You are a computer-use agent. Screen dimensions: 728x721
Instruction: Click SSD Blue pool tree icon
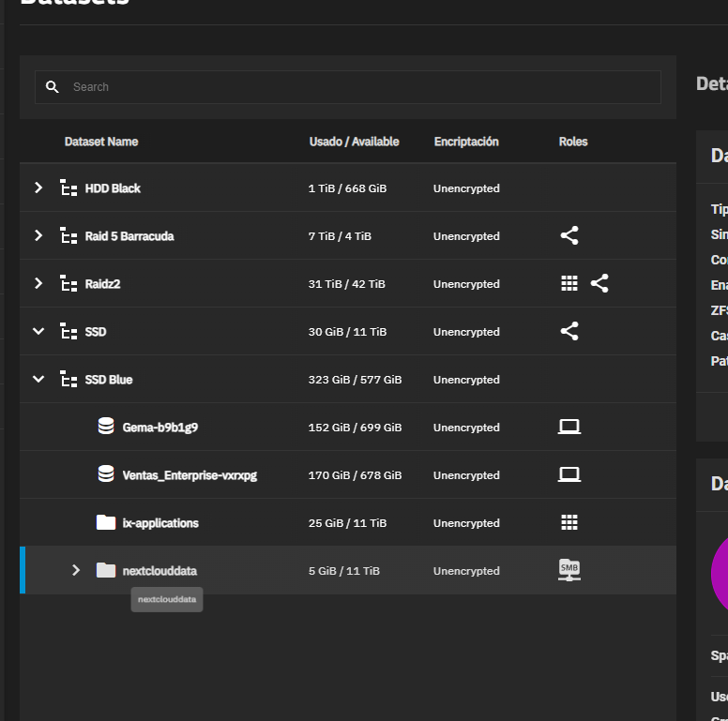click(68, 379)
